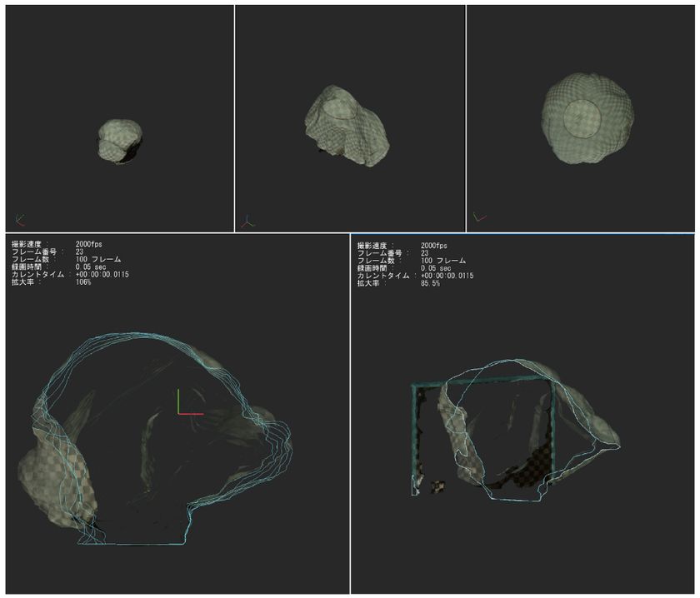This screenshot has width=700, height=598.
Task: Click the 106% magnification value
Action: [83, 282]
